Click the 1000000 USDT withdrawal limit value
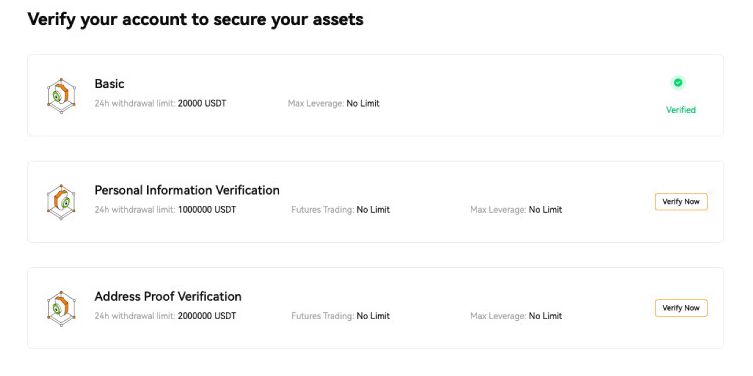 point(207,210)
